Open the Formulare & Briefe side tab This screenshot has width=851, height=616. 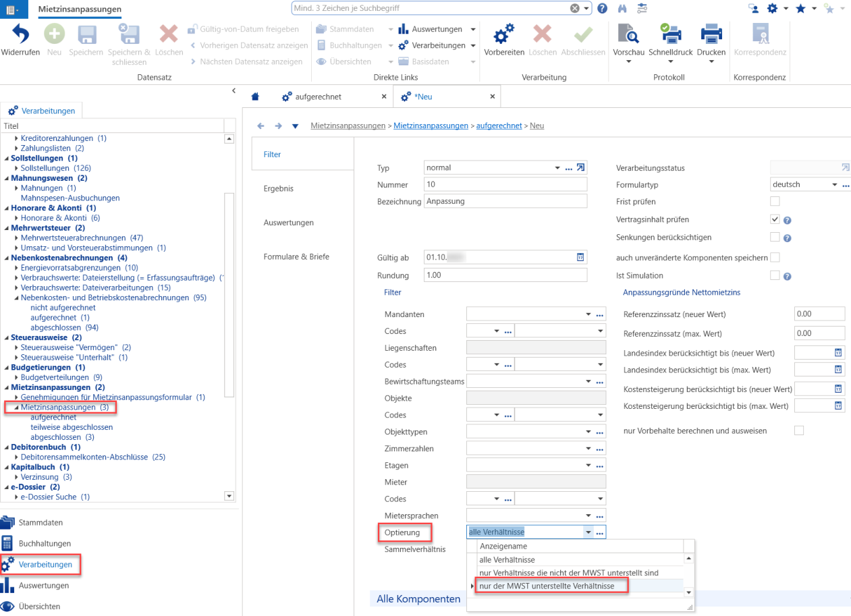(x=296, y=256)
